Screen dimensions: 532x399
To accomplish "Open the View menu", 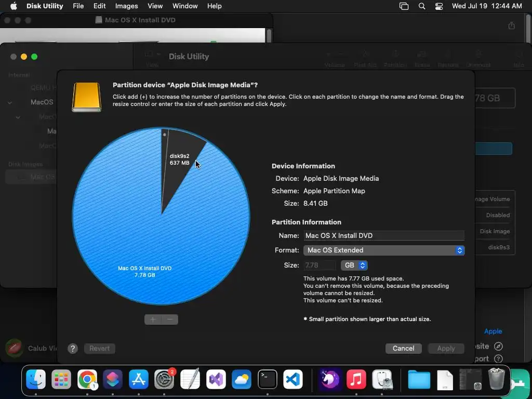I will (155, 6).
